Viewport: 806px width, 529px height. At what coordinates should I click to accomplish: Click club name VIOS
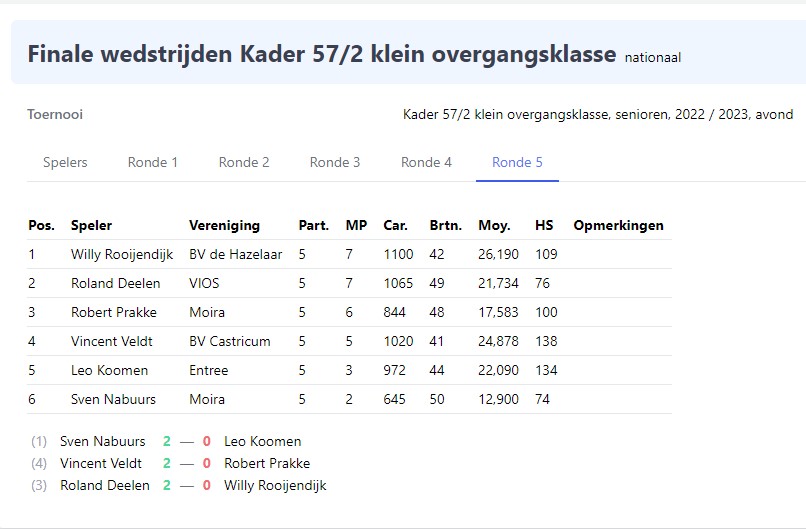(x=204, y=283)
